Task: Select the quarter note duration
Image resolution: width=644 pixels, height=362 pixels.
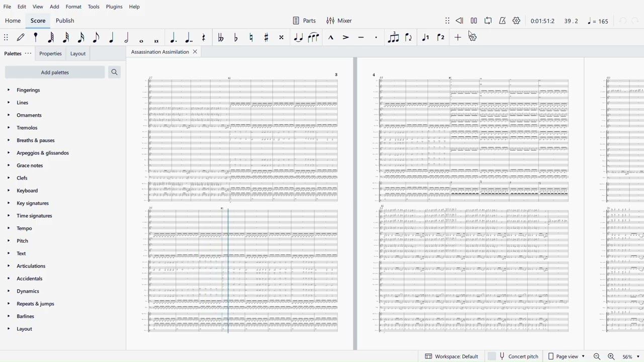Action: 111,38
